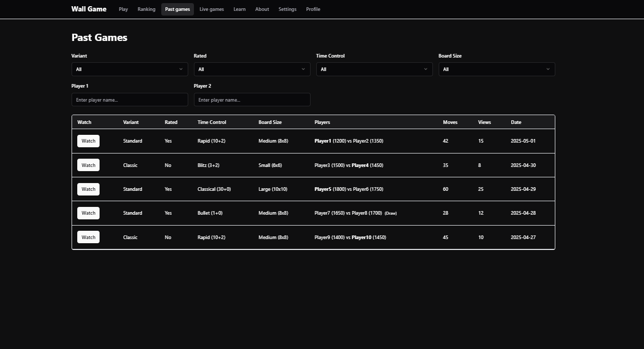Open the Learn page
644x349 pixels.
tap(240, 9)
